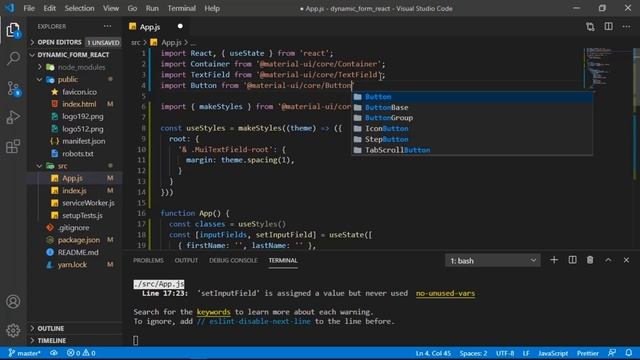Switch to the DEBUG CONSOLE tab
Image resolution: width=640 pixels, height=360 pixels.
(233, 260)
